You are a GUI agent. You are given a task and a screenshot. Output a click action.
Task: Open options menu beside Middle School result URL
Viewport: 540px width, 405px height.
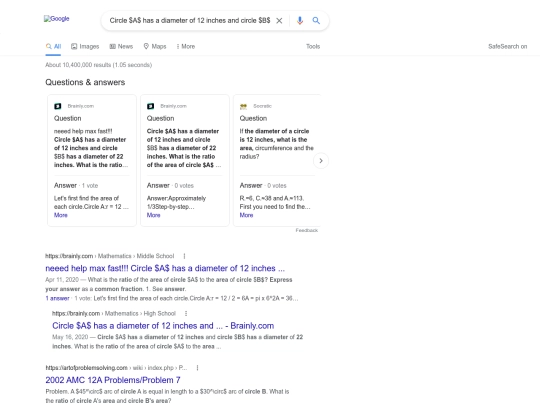click(184, 256)
